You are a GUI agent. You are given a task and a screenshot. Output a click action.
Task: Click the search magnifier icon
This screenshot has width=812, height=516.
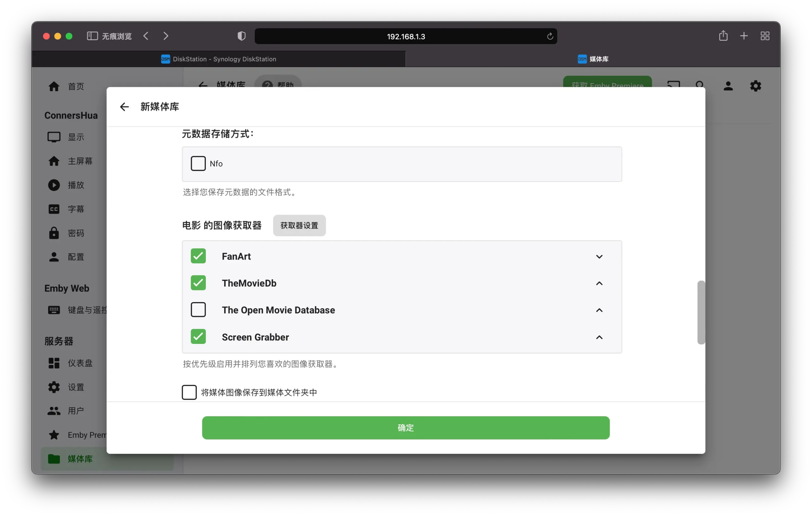point(700,84)
